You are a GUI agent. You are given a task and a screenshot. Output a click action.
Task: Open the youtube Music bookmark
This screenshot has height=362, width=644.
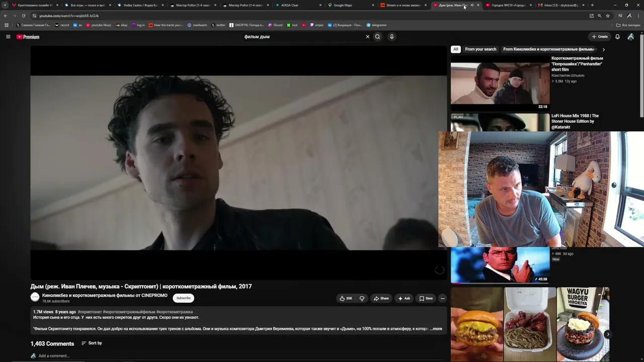(x=99, y=25)
